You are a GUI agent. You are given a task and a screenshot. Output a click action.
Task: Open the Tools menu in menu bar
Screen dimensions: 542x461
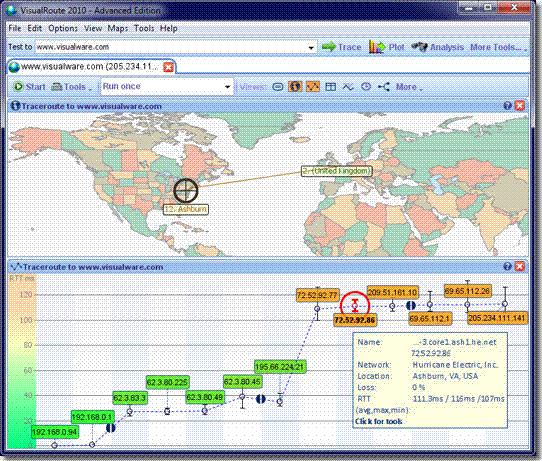[144, 28]
